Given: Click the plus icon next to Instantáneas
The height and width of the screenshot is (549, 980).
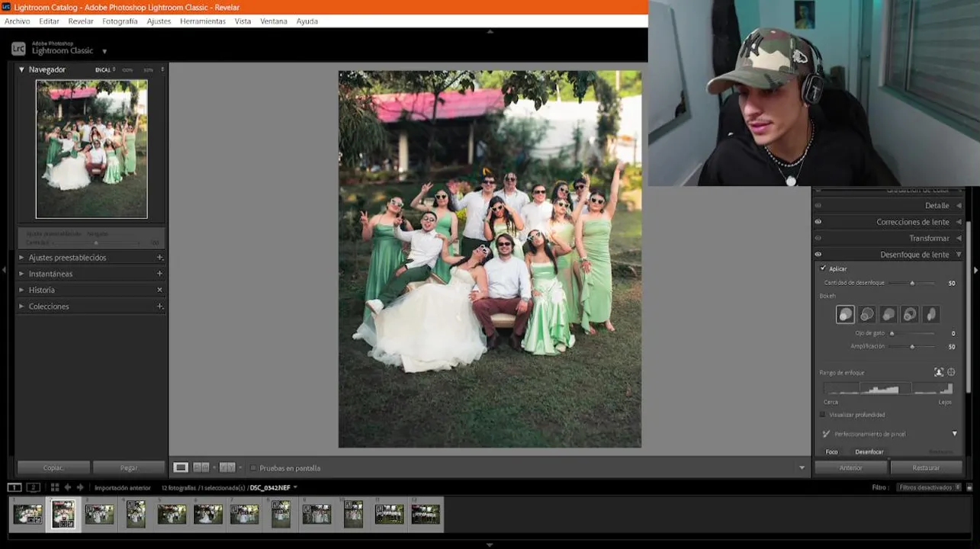Looking at the screenshot, I should click(x=159, y=274).
